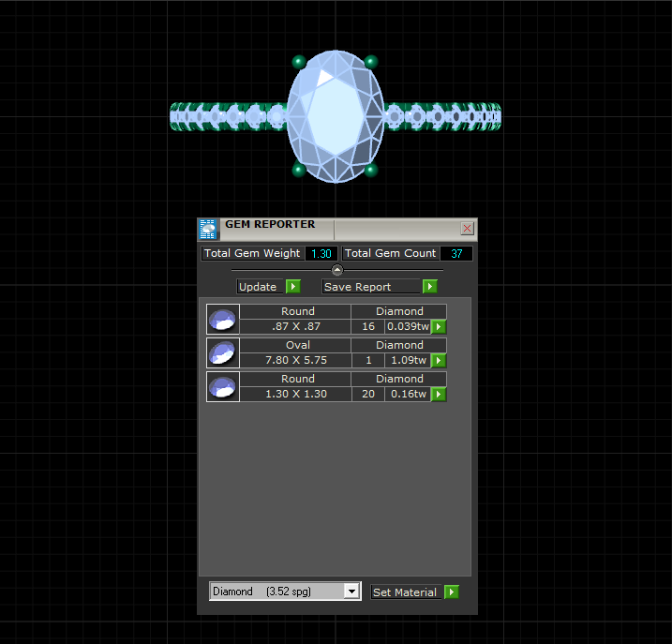Select the .87 X .87 round gem thumbnail
Image resolution: width=672 pixels, height=644 pixels.
223,320
